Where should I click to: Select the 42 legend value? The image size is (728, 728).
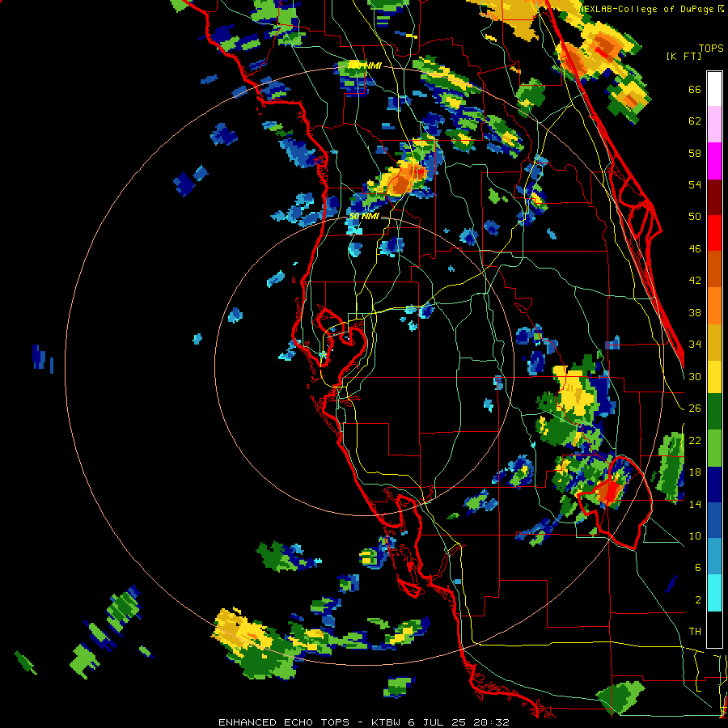(x=695, y=281)
